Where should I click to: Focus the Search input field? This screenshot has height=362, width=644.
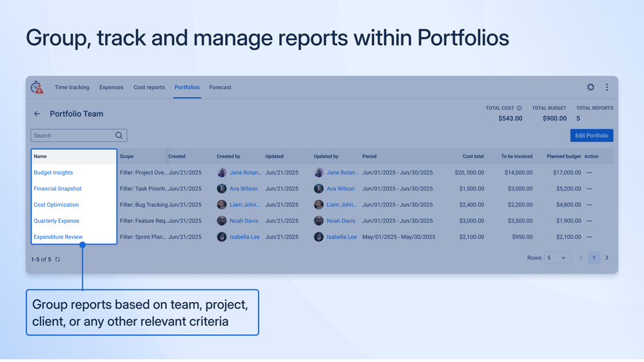coord(79,135)
